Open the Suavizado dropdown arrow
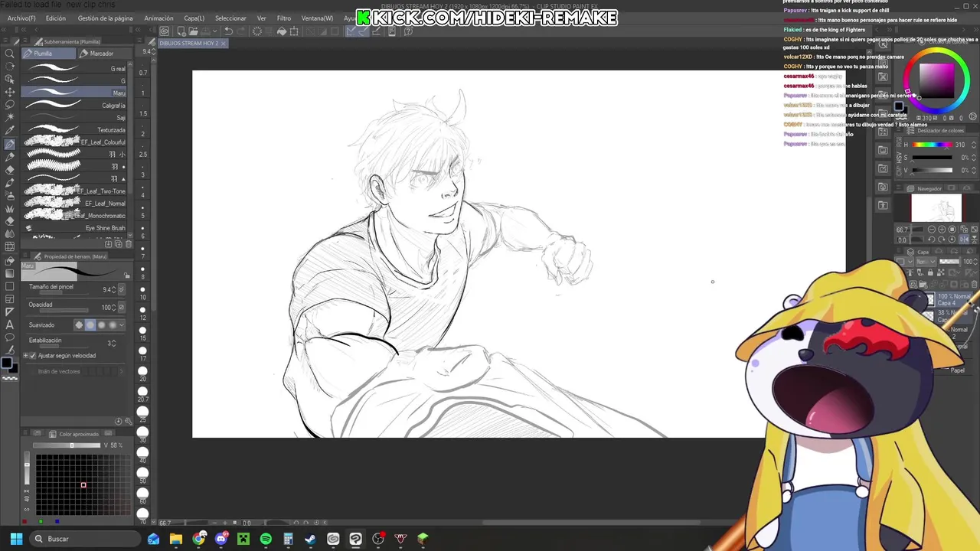The image size is (980, 551). point(122,325)
